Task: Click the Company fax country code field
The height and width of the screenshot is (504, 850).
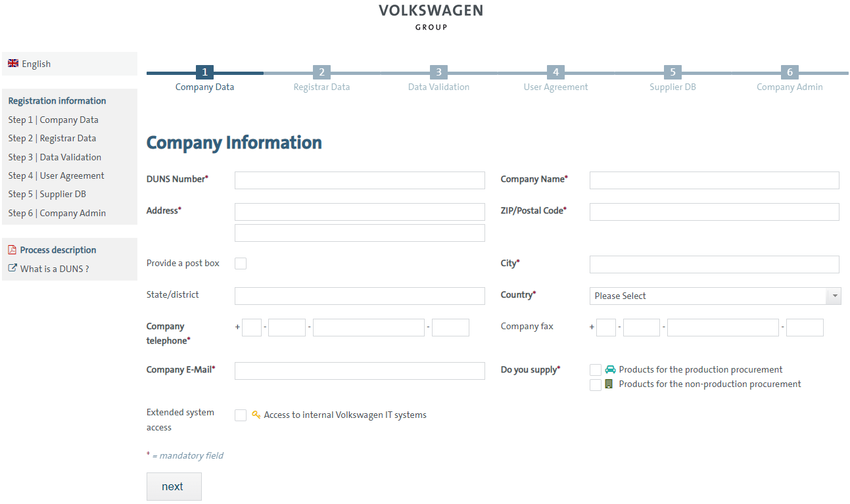Action: coord(606,327)
